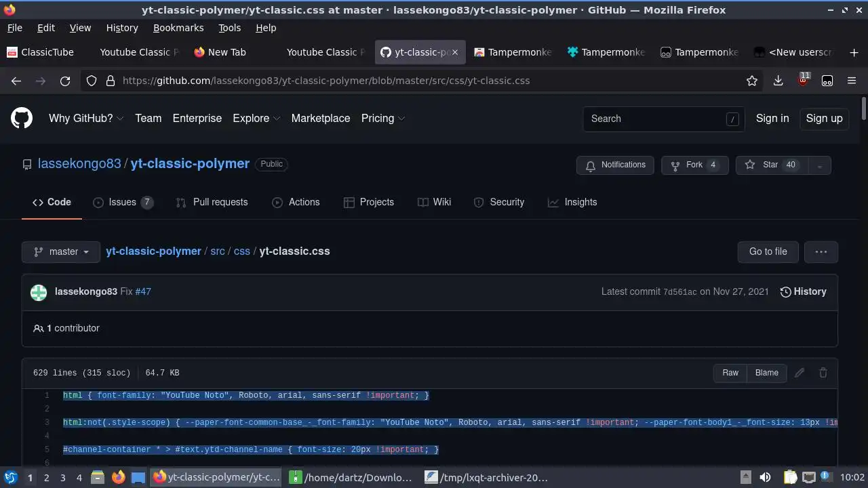Open the History menu in menu bar

click(x=122, y=28)
